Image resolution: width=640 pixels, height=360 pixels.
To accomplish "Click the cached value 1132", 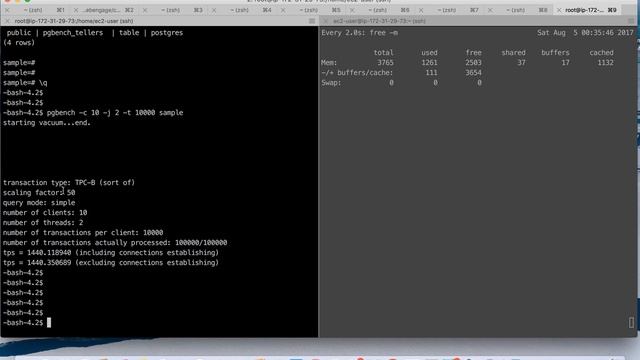I will coord(605,63).
